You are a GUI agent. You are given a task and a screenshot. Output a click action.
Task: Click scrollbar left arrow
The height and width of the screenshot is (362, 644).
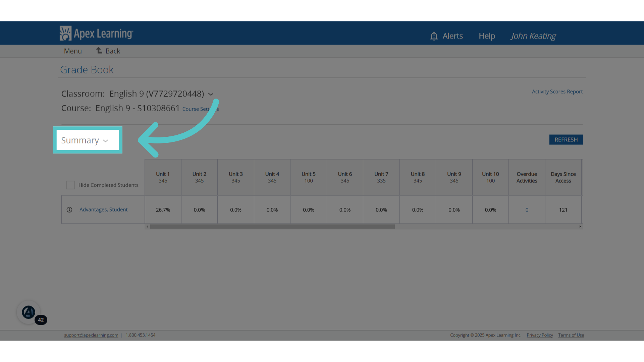[147, 227]
